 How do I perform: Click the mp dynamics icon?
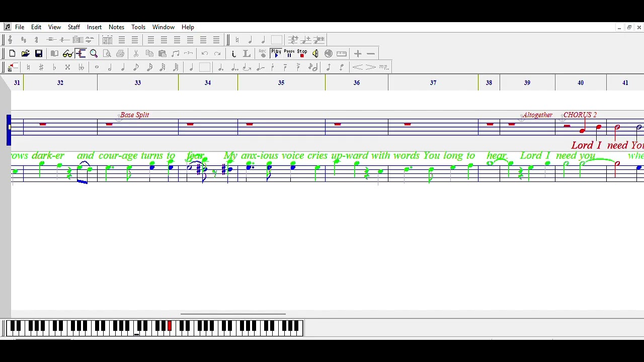pyautogui.click(x=384, y=67)
